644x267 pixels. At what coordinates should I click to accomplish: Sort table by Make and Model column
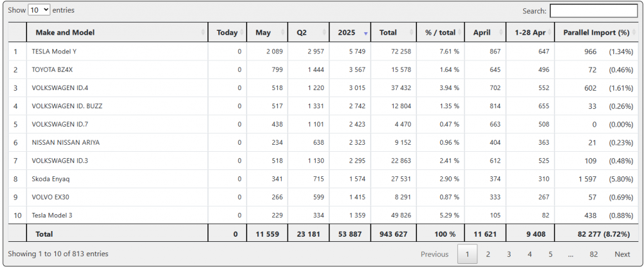pos(117,32)
